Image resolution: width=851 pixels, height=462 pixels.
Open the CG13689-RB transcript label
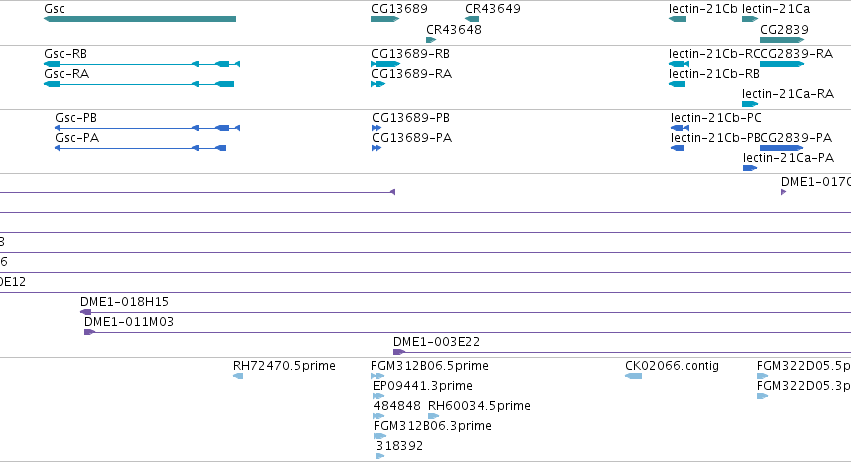(411, 54)
